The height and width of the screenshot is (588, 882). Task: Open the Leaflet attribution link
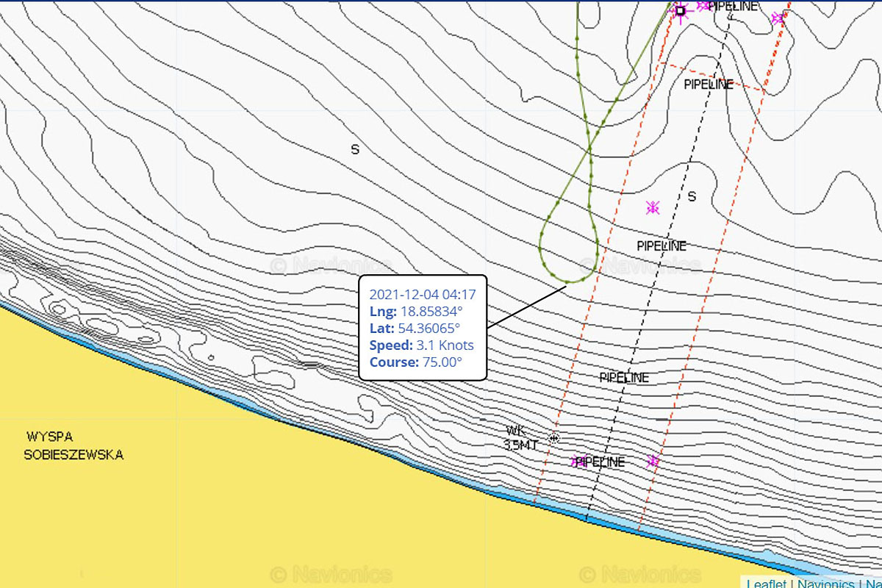(766, 584)
